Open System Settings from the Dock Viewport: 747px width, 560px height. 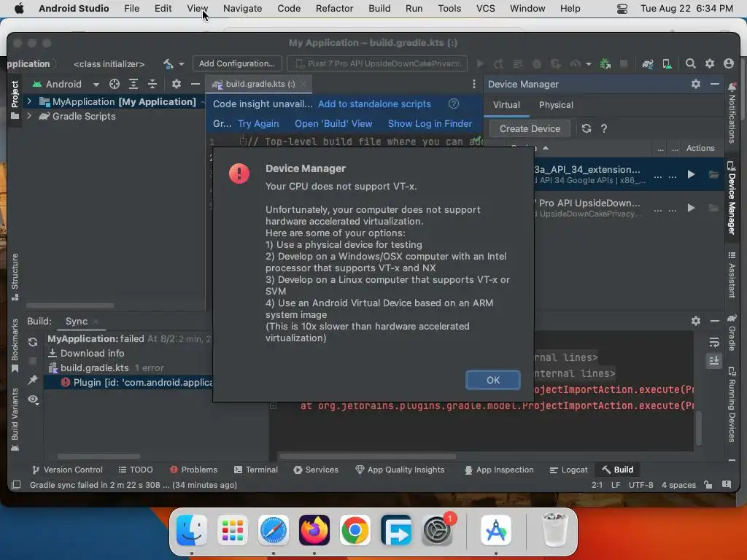coord(437,530)
